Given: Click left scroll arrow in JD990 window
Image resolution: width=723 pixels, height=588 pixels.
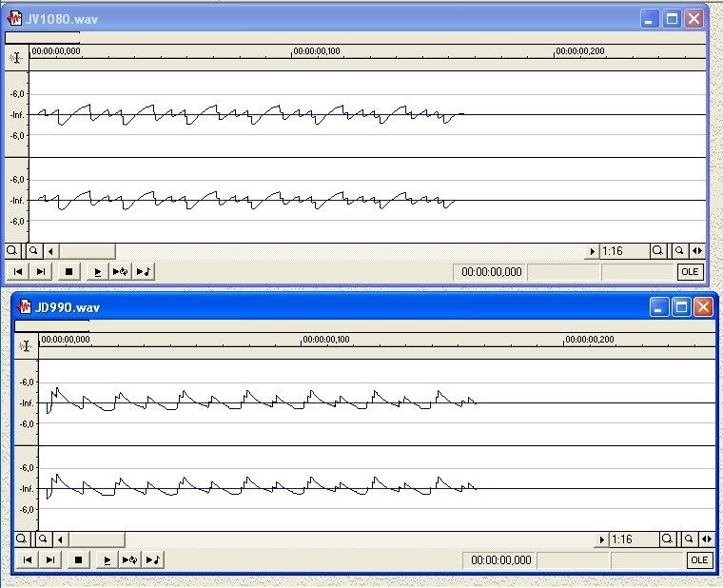Looking at the screenshot, I should 60,539.
